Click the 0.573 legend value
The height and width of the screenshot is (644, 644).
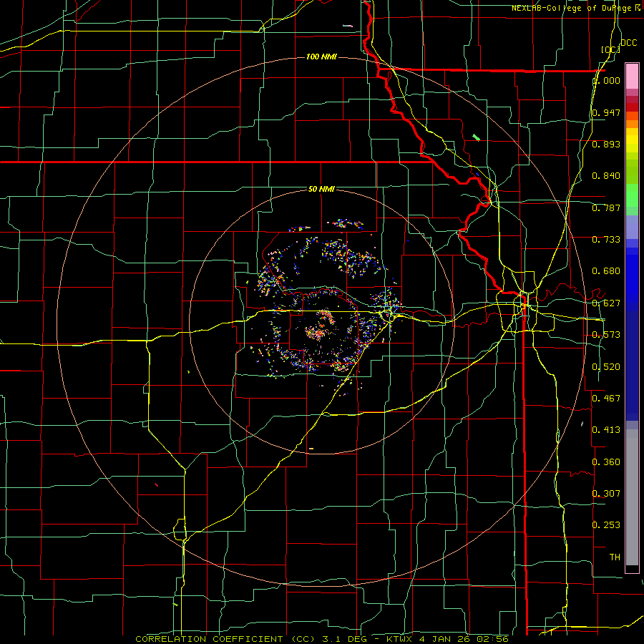point(606,335)
